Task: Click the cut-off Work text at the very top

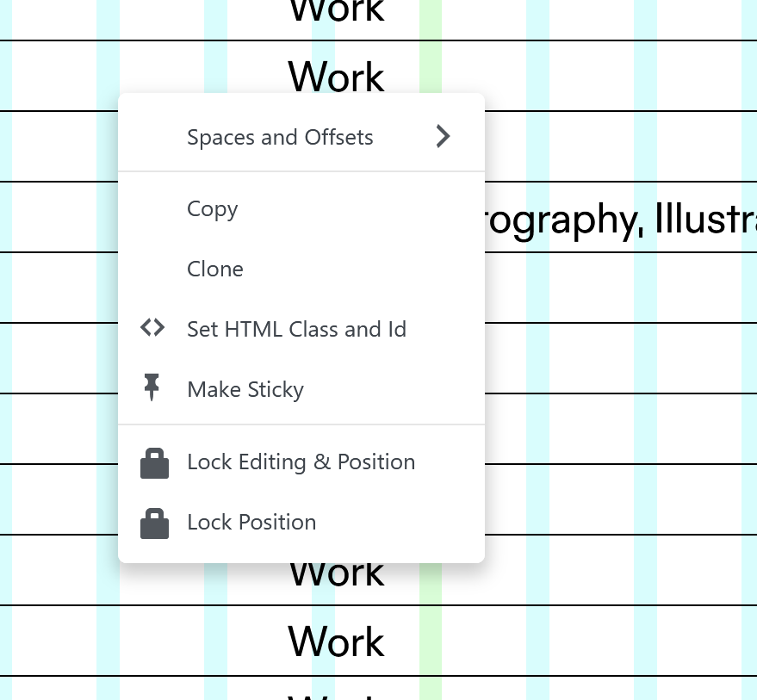Action: tap(336, 12)
